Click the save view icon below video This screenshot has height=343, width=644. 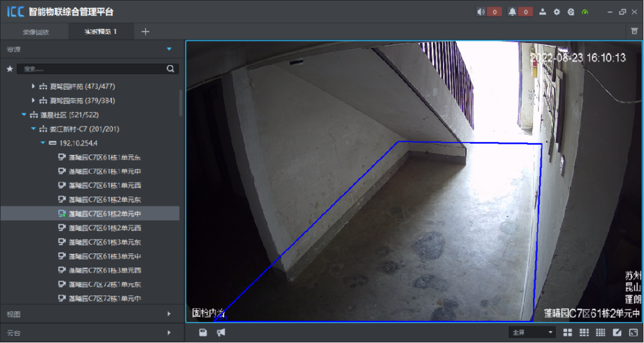tap(203, 332)
